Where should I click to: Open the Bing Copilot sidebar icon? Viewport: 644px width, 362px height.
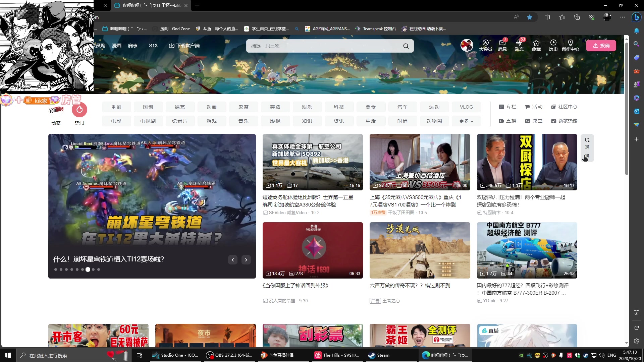click(x=636, y=17)
